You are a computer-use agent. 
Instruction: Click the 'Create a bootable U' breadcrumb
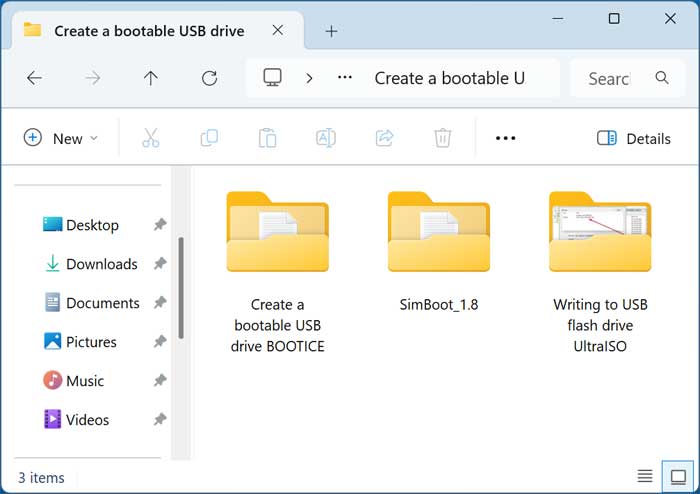(450, 78)
